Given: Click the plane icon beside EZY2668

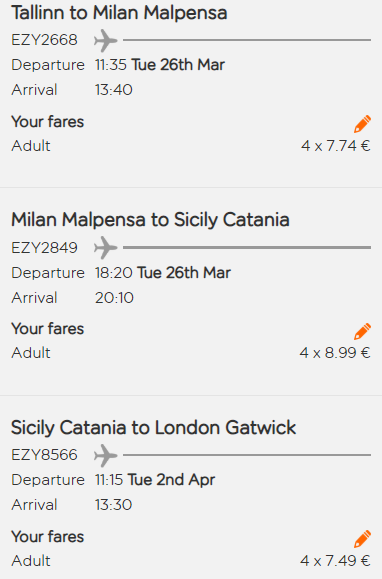Looking at the screenshot, I should (106, 40).
